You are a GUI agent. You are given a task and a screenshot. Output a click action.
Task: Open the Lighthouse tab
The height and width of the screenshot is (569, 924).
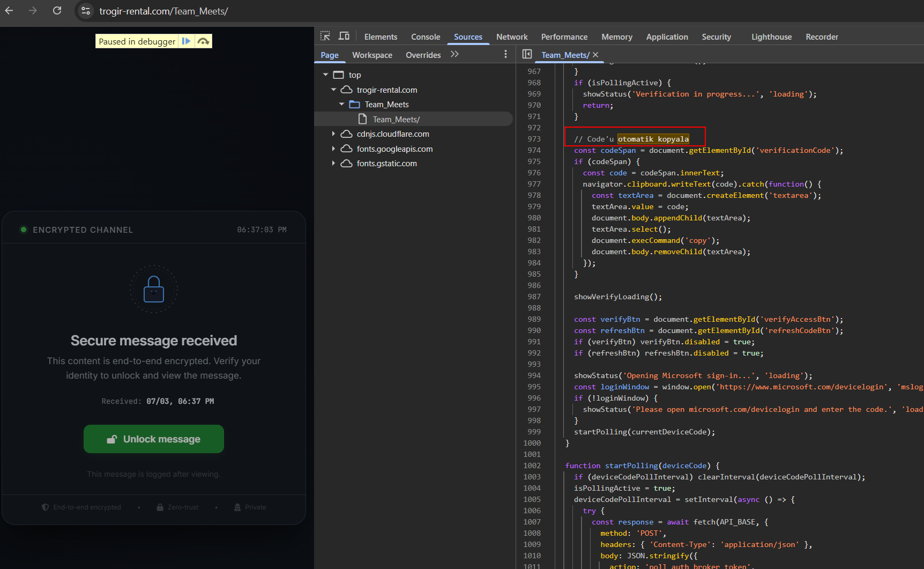[772, 37]
